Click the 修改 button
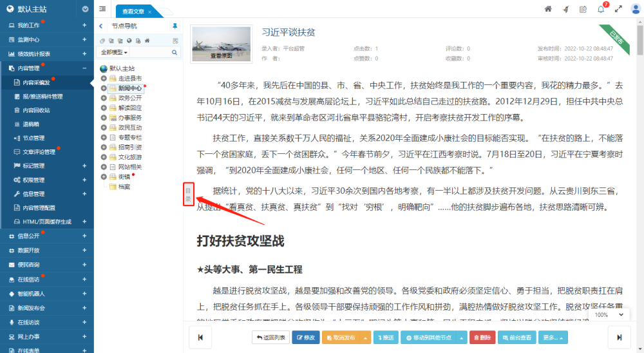 [305, 337]
